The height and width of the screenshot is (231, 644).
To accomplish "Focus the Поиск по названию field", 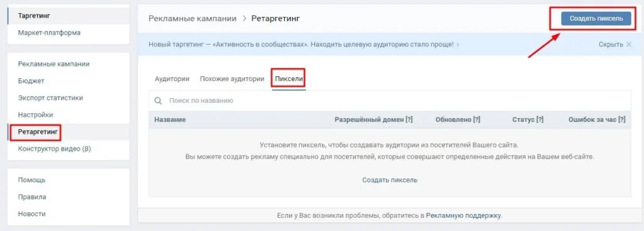I will point(390,100).
